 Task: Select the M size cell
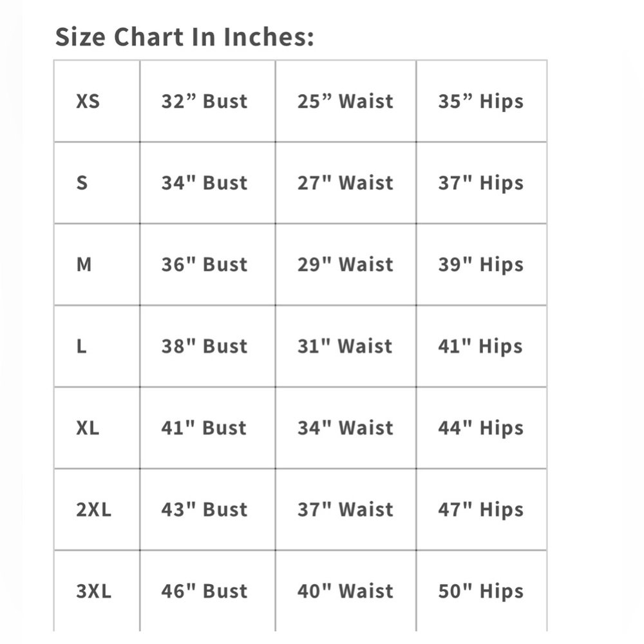(97, 265)
